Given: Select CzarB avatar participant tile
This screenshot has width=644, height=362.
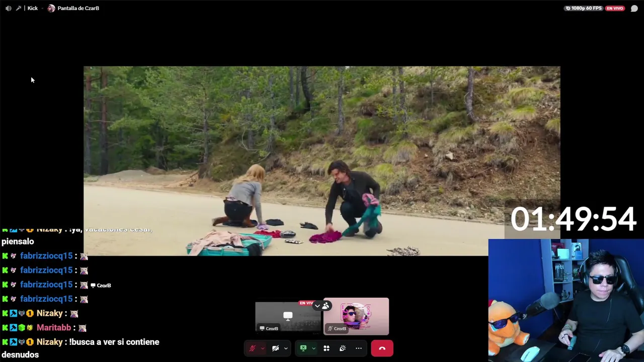Looking at the screenshot, I should pyautogui.click(x=356, y=316).
